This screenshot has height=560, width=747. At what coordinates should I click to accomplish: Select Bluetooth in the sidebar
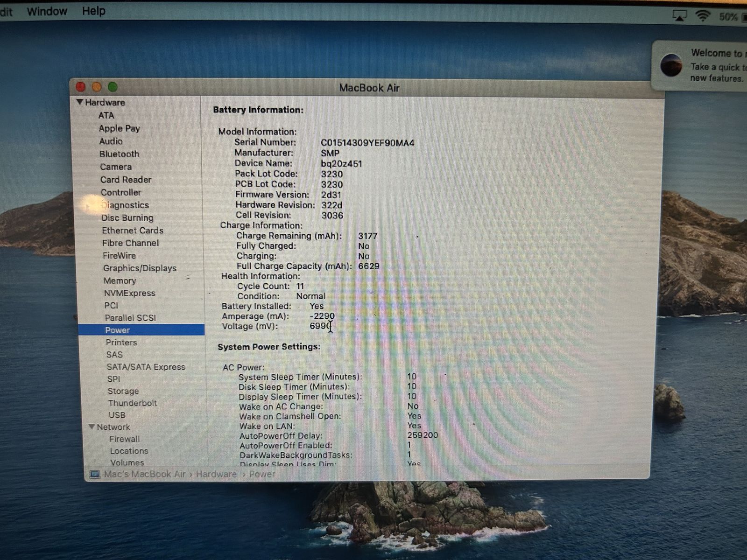119,154
